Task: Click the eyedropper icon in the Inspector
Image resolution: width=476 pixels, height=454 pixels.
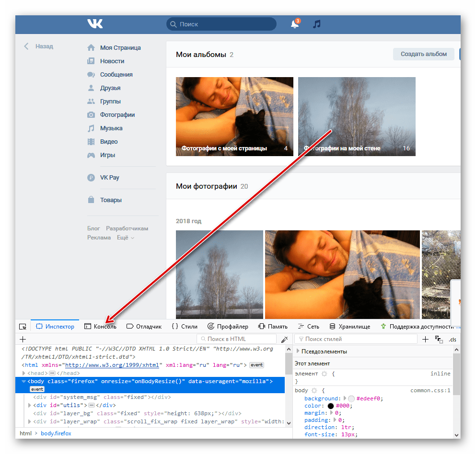Action: pyautogui.click(x=285, y=339)
